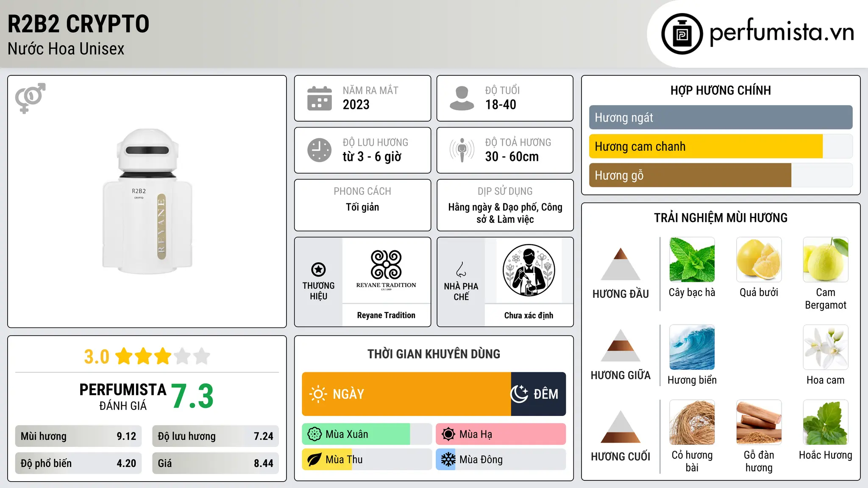Click the Reyane Tradition brand name
The image size is (868, 488).
point(386,315)
